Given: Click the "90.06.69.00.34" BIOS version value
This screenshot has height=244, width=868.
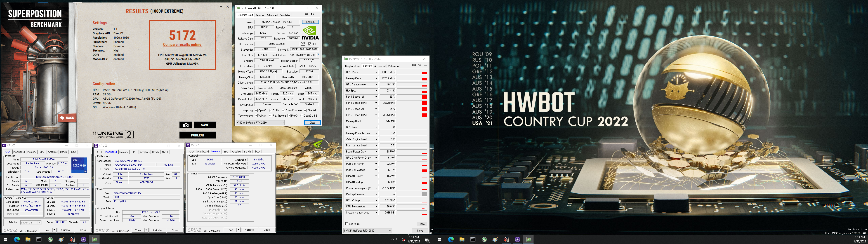Looking at the screenshot, I should [277, 44].
